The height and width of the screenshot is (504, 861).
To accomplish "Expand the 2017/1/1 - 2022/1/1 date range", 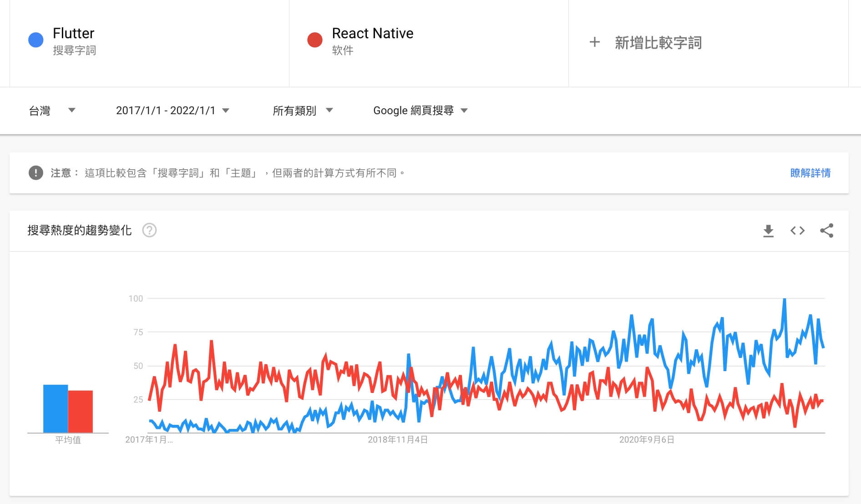I will click(x=172, y=111).
